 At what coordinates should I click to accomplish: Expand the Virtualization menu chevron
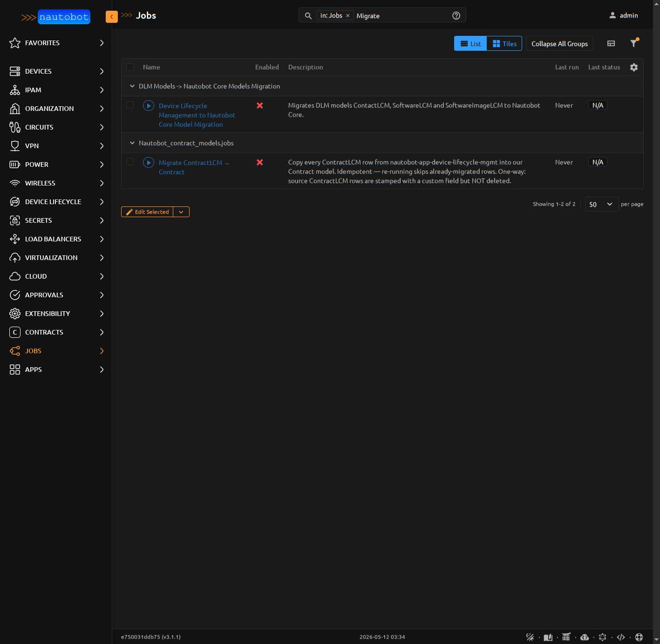(x=102, y=258)
